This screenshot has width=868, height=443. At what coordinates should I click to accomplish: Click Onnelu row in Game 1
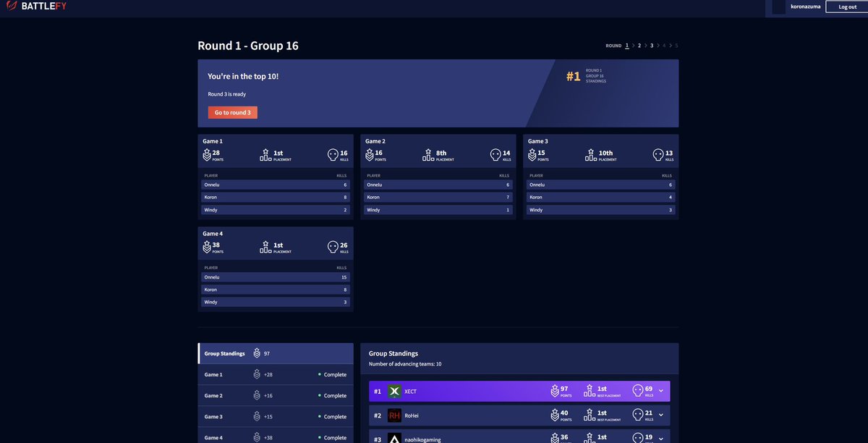[x=276, y=185]
